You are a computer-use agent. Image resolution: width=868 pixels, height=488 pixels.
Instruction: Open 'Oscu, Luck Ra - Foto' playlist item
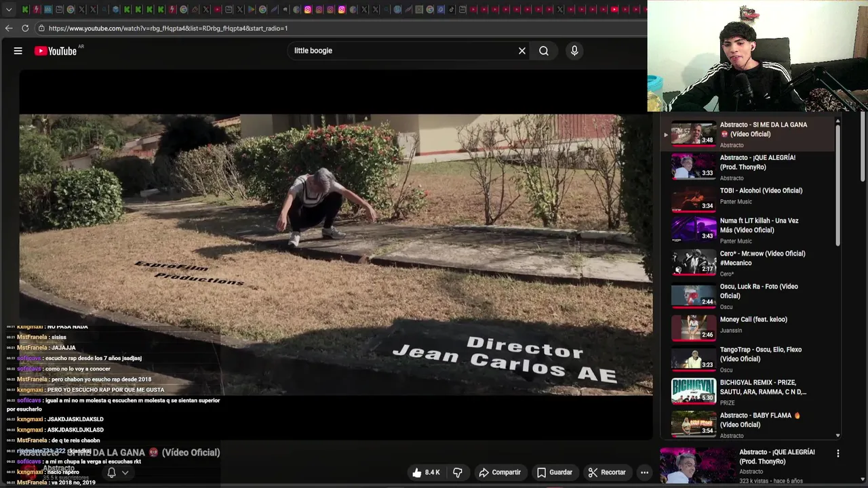[x=749, y=296]
